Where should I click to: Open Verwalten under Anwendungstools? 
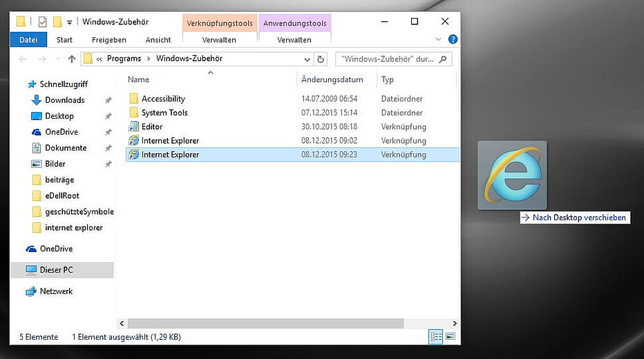click(x=294, y=40)
